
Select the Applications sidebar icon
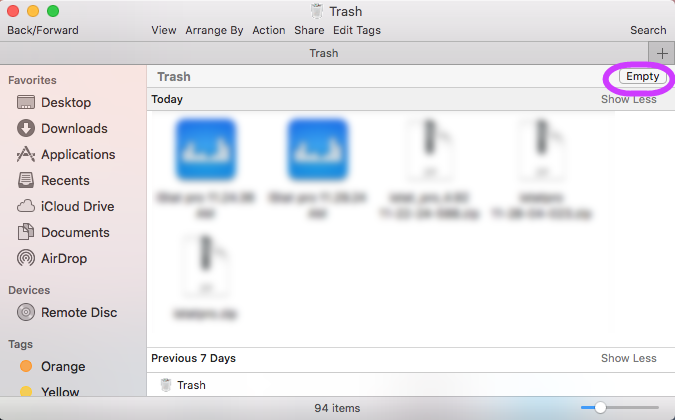pyautogui.click(x=26, y=154)
